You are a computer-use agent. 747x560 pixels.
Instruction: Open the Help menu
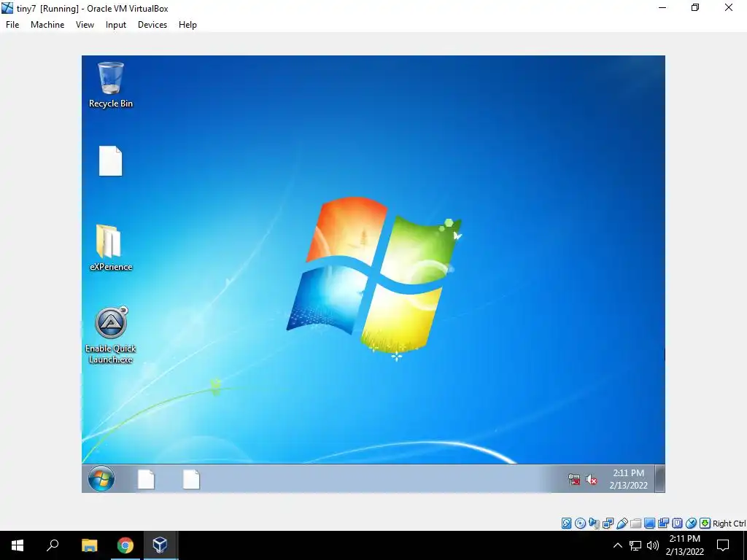tap(187, 25)
